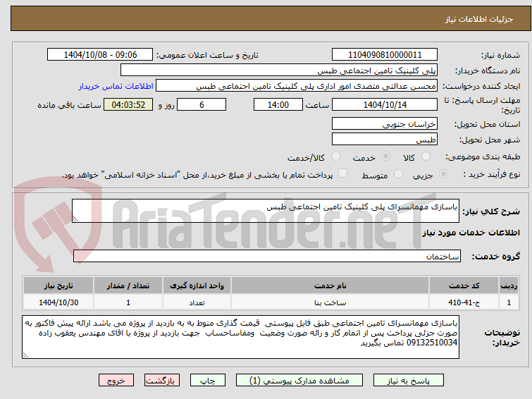The image size is (532, 399).
Task: Click the گروه خدمت field ساختمان
Action: (267, 257)
